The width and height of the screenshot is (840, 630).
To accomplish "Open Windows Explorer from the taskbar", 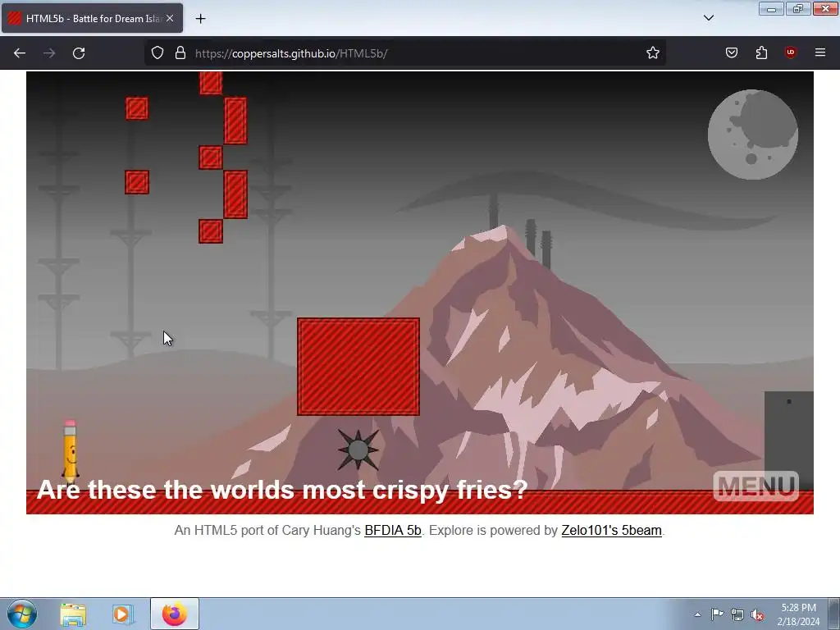I will (x=73, y=614).
